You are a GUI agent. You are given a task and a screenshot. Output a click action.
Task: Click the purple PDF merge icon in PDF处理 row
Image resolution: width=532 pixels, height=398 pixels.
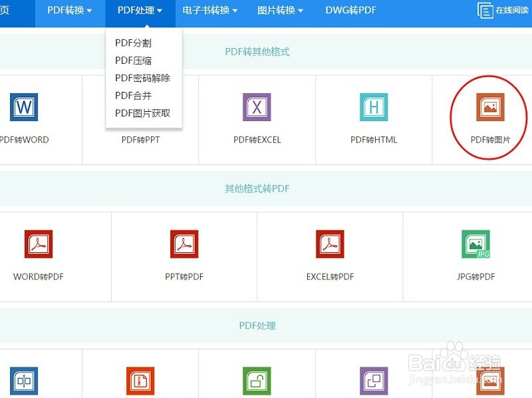tap(374, 381)
